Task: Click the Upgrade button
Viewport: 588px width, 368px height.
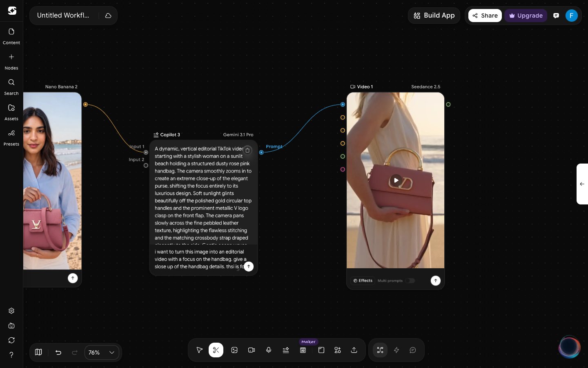Action: pos(526,16)
